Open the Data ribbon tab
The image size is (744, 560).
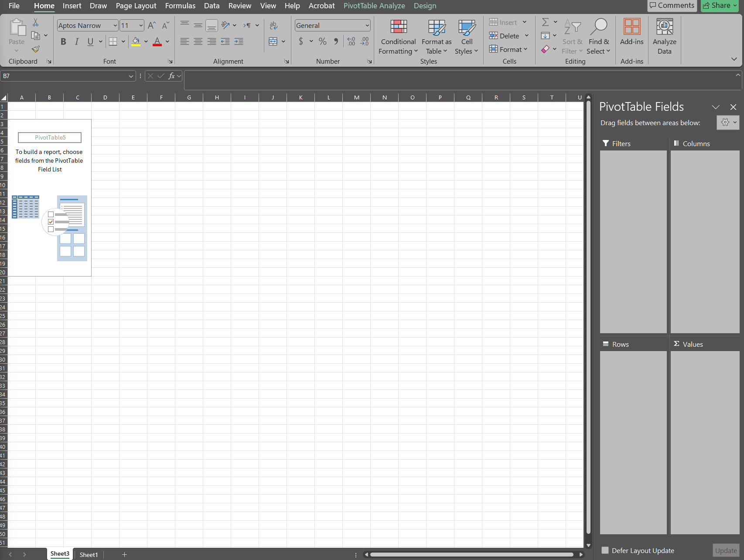(x=212, y=6)
